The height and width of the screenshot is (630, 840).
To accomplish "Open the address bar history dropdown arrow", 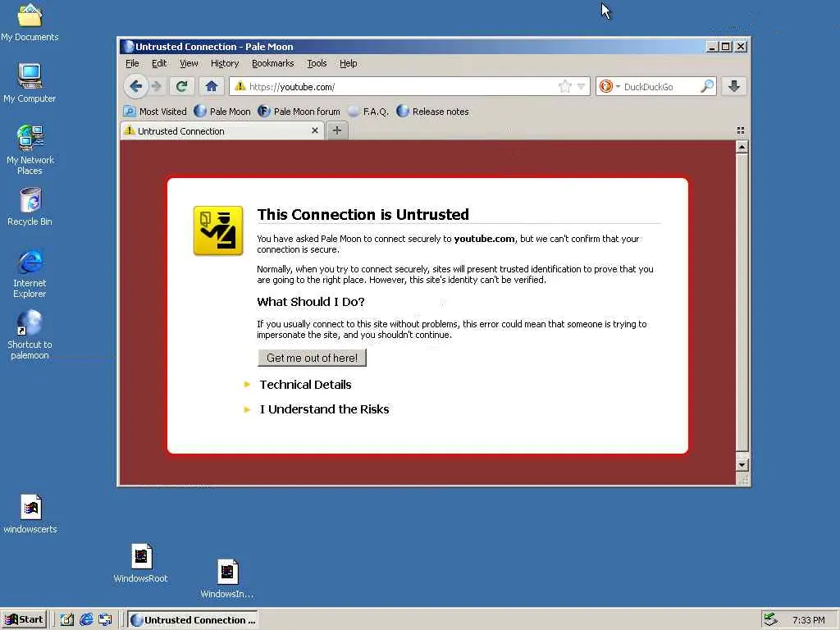I will tap(581, 86).
